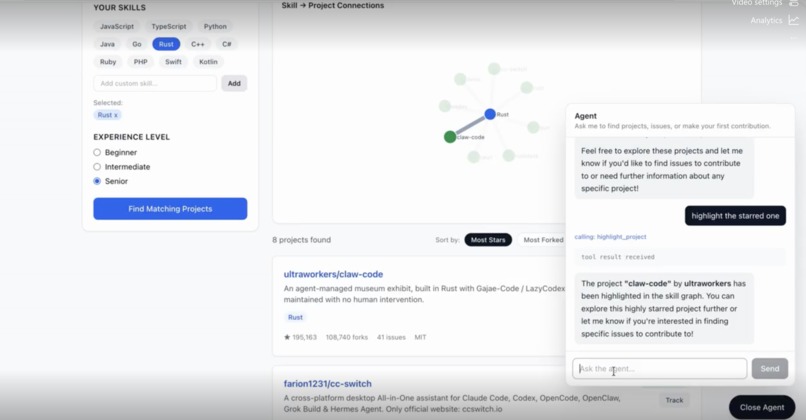Click Track button on cc-switch card
The height and width of the screenshot is (420, 806).
click(674, 400)
